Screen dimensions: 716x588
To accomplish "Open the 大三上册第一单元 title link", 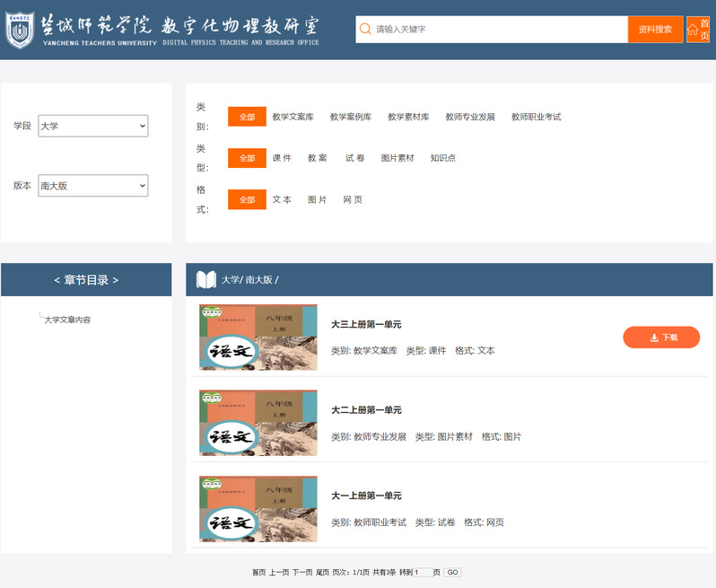I will pos(366,324).
